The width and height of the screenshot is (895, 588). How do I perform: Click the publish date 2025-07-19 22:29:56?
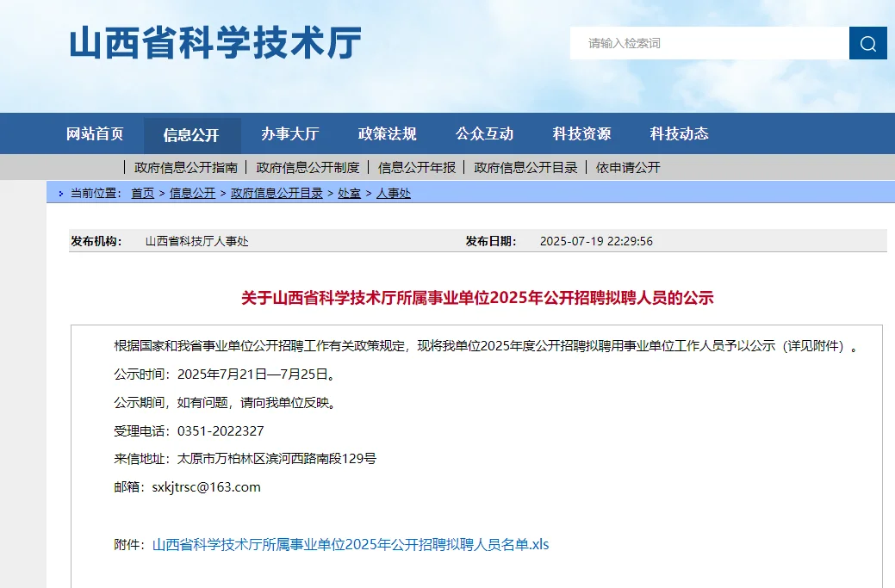tap(596, 241)
